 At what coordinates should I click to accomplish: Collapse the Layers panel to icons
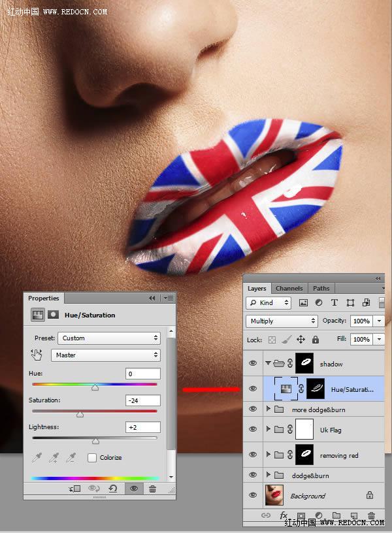click(x=378, y=278)
